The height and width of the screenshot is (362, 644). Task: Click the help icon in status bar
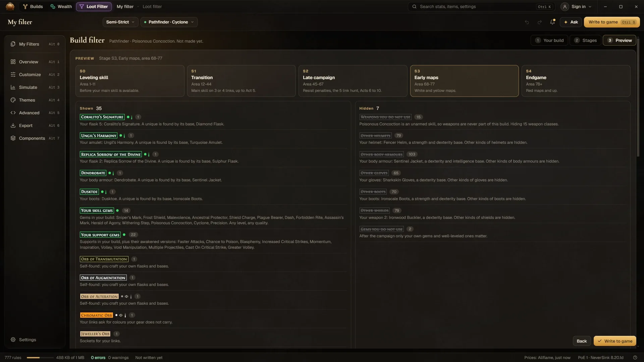pyautogui.click(x=635, y=358)
